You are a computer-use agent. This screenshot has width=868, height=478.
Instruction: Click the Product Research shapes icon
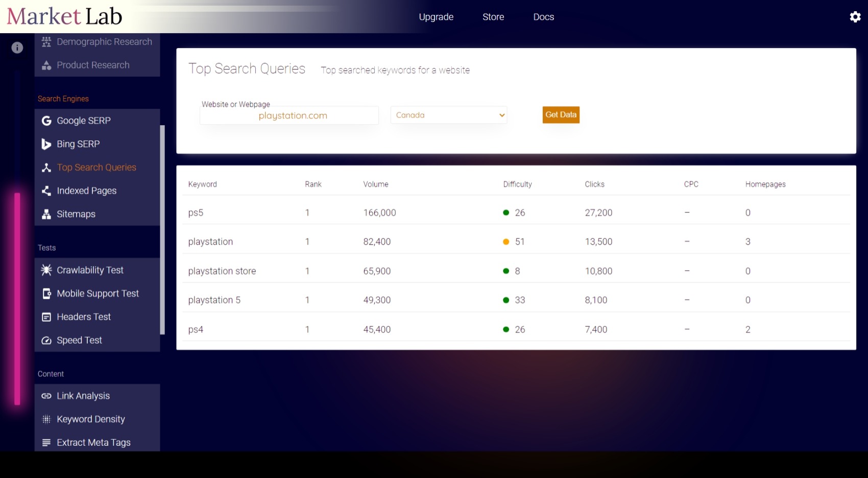click(x=46, y=65)
